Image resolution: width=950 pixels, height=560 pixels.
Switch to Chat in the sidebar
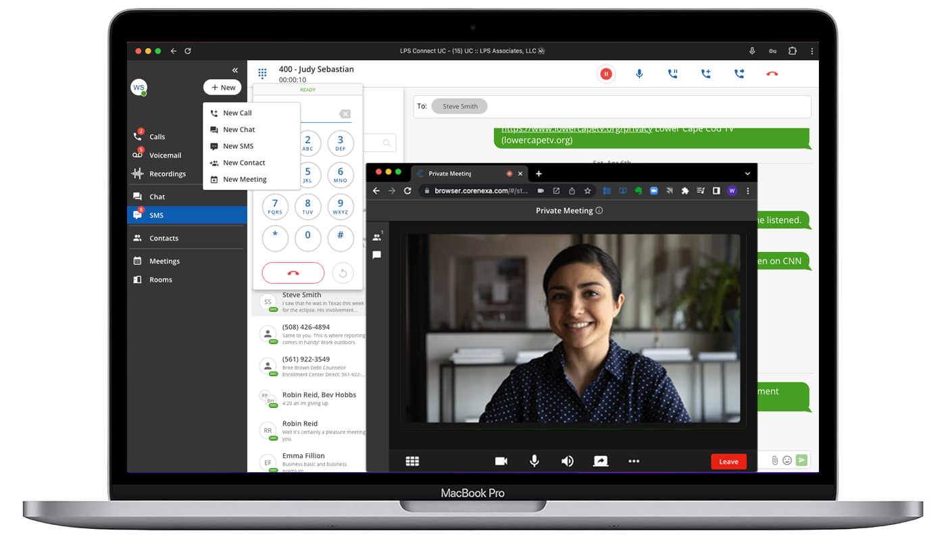click(x=187, y=197)
